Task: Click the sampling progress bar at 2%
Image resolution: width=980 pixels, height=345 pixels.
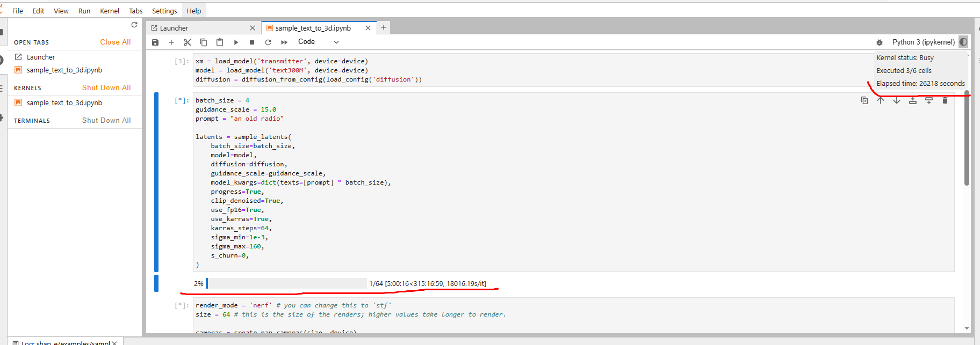Action: tap(286, 283)
